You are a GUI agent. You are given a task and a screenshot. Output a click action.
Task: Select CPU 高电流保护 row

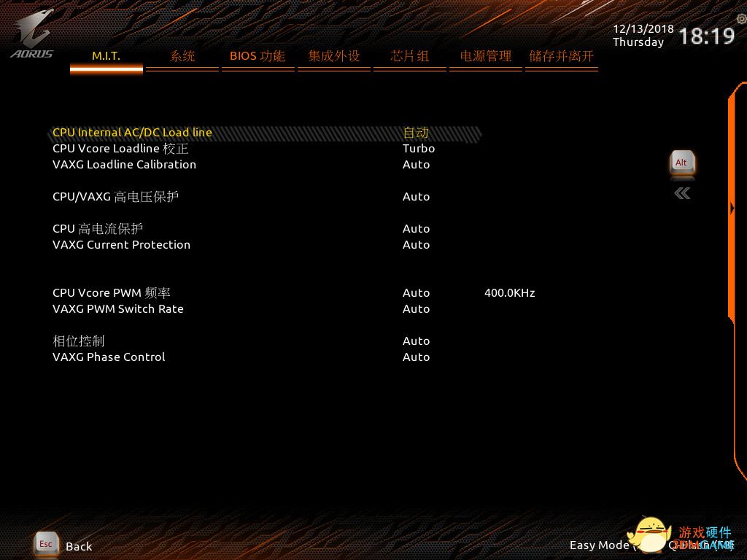tap(98, 228)
